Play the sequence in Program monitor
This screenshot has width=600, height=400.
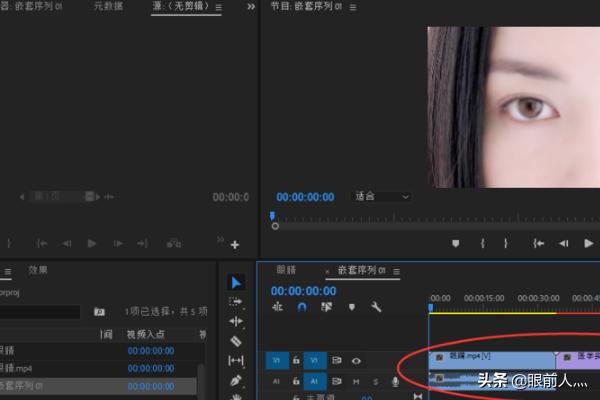(x=589, y=243)
